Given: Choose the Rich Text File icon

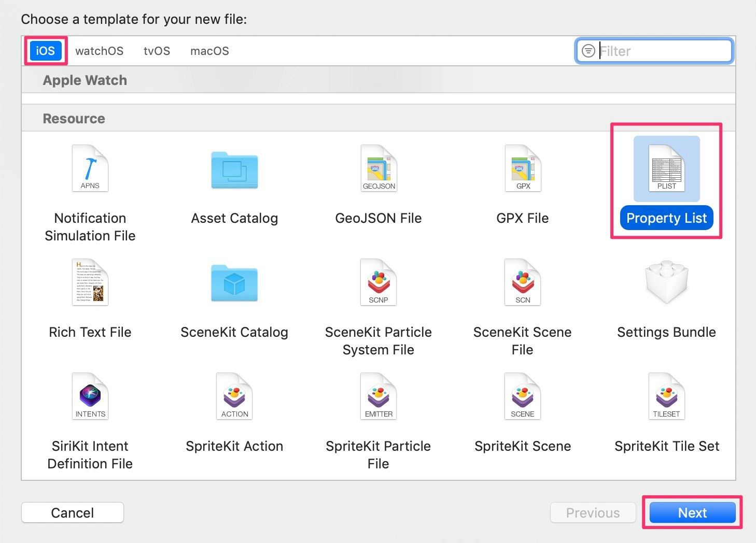Looking at the screenshot, I should coord(90,282).
